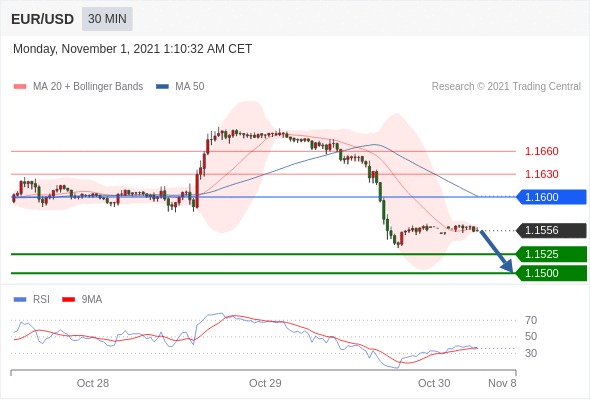Click the MA 50 blue legend swatch
This screenshot has width=590, height=400.
(x=162, y=87)
